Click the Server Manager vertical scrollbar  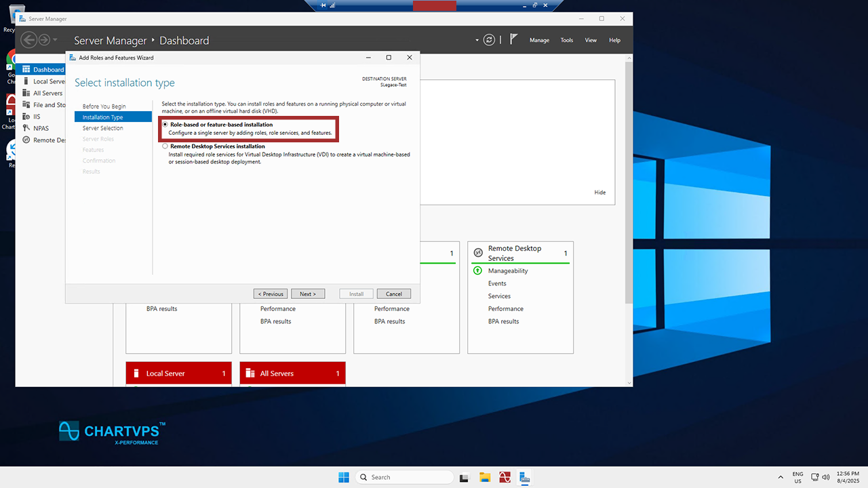pos(628,203)
